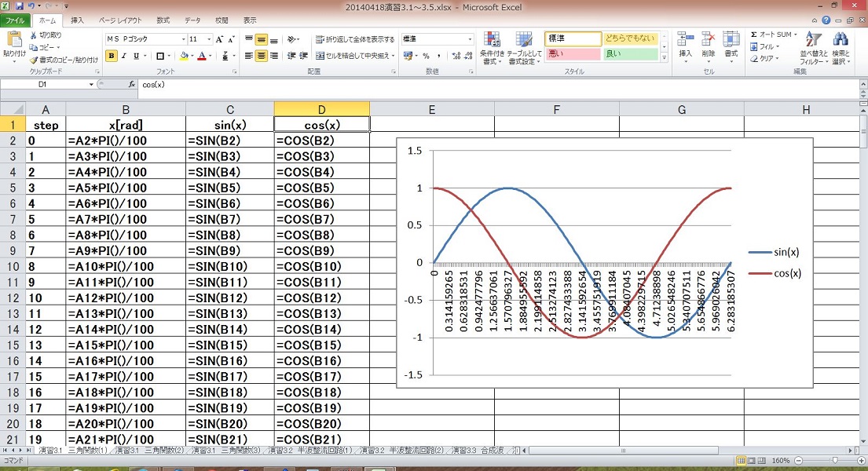Open conditional formatting (条件付き書式)
Viewport: 868px width, 471px height.
pyautogui.click(x=492, y=46)
